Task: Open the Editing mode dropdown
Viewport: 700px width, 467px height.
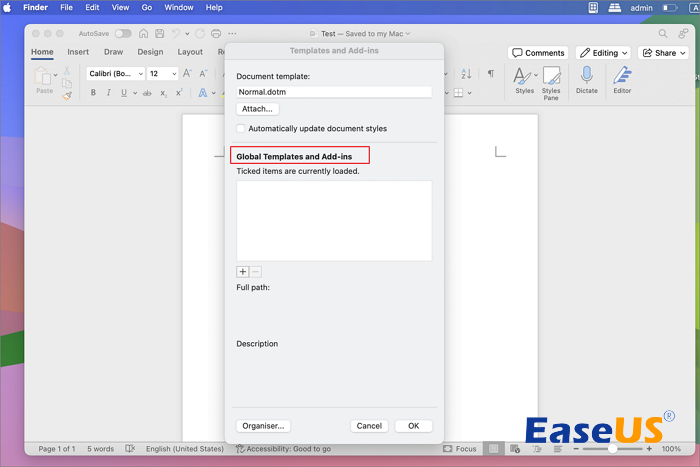Action: click(x=603, y=53)
